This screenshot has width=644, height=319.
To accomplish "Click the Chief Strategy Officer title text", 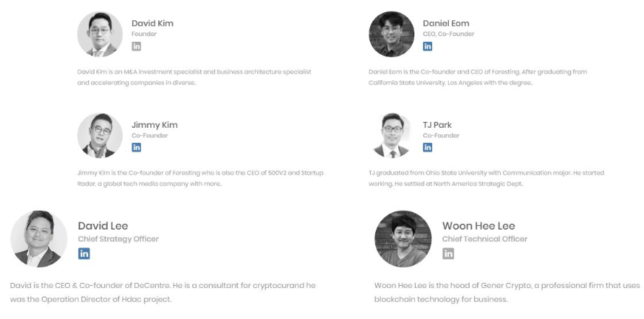I will [x=119, y=239].
